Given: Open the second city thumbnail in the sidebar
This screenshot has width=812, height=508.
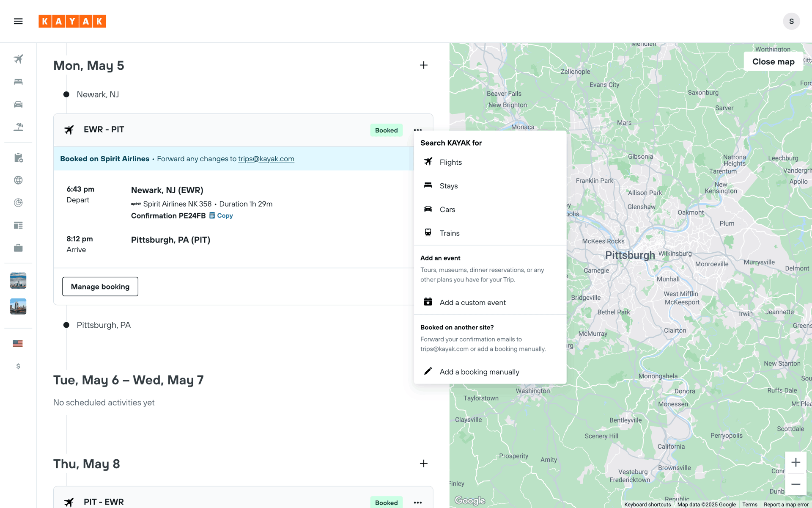Looking at the screenshot, I should pos(18,306).
